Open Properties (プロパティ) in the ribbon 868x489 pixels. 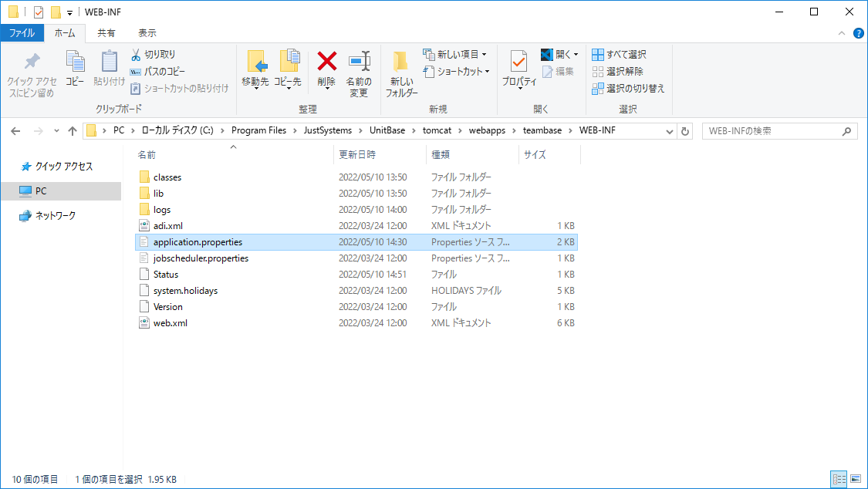click(518, 62)
